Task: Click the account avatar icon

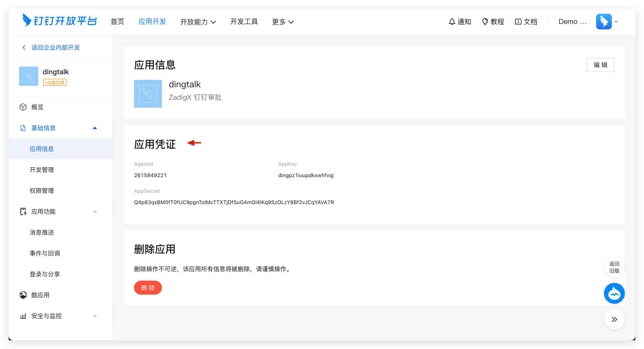Action: point(604,21)
